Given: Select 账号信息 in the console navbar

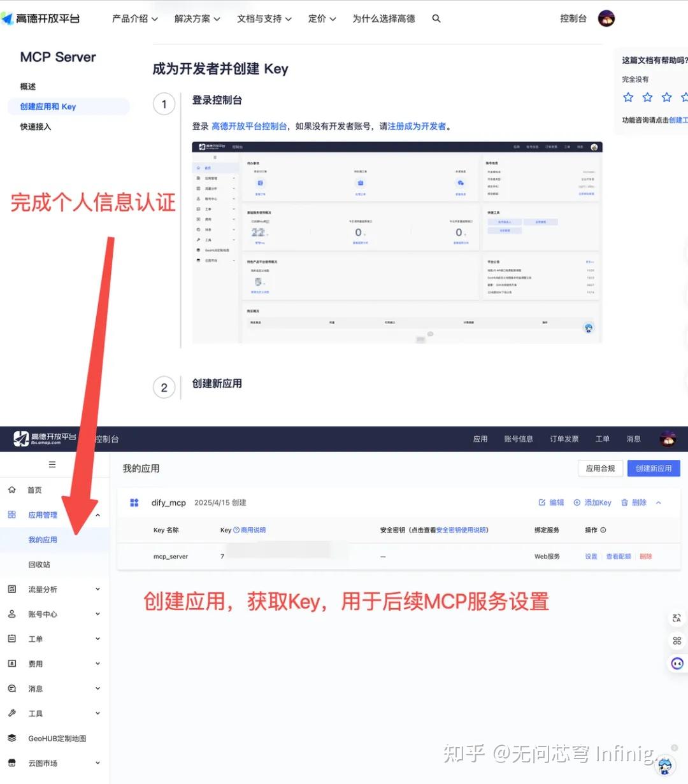Looking at the screenshot, I should [518, 439].
